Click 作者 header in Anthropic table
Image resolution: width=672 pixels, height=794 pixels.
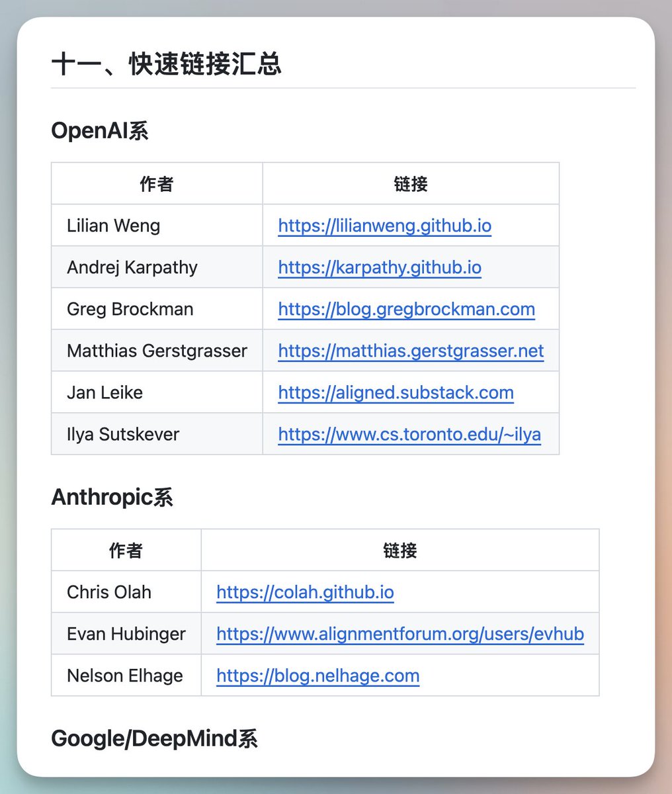(x=126, y=551)
